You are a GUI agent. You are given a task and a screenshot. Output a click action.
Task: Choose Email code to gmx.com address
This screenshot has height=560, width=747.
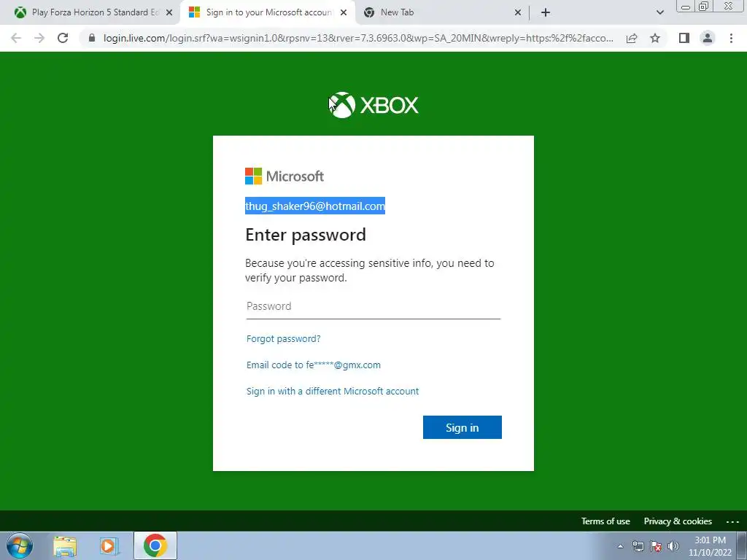(314, 365)
